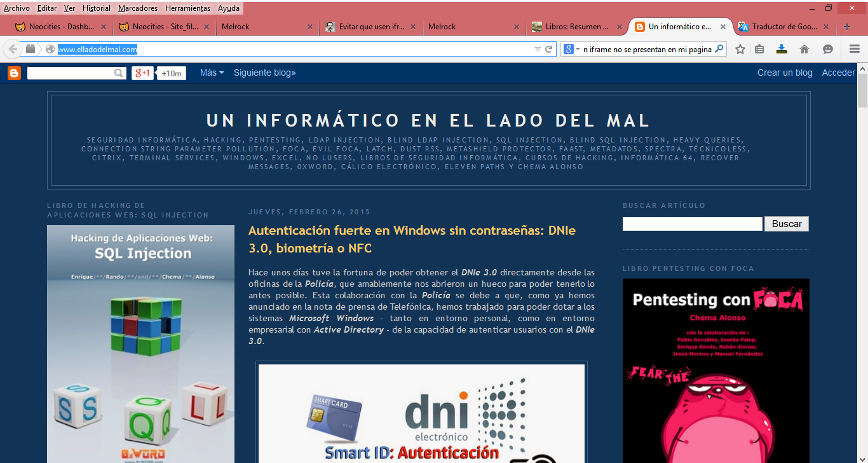
Task: Click Acceder sign-in link
Action: point(838,73)
